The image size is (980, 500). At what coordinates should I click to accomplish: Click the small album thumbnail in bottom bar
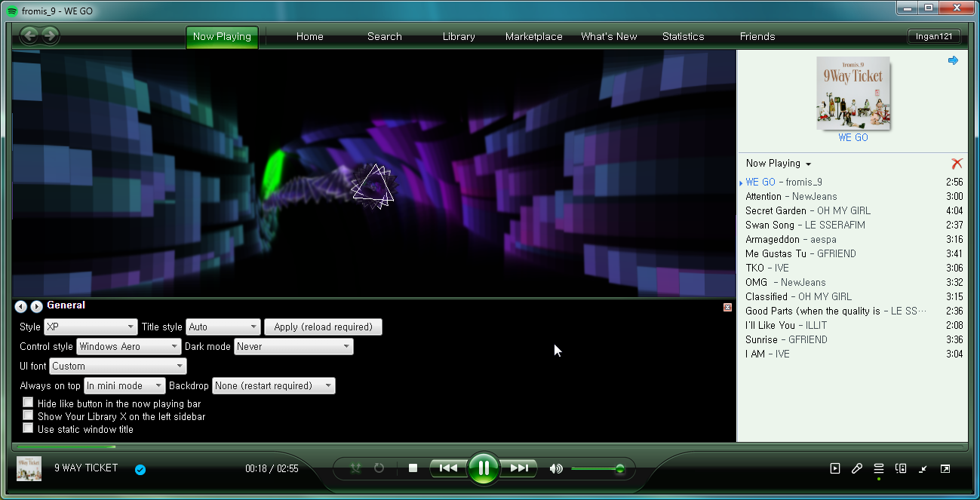29,468
